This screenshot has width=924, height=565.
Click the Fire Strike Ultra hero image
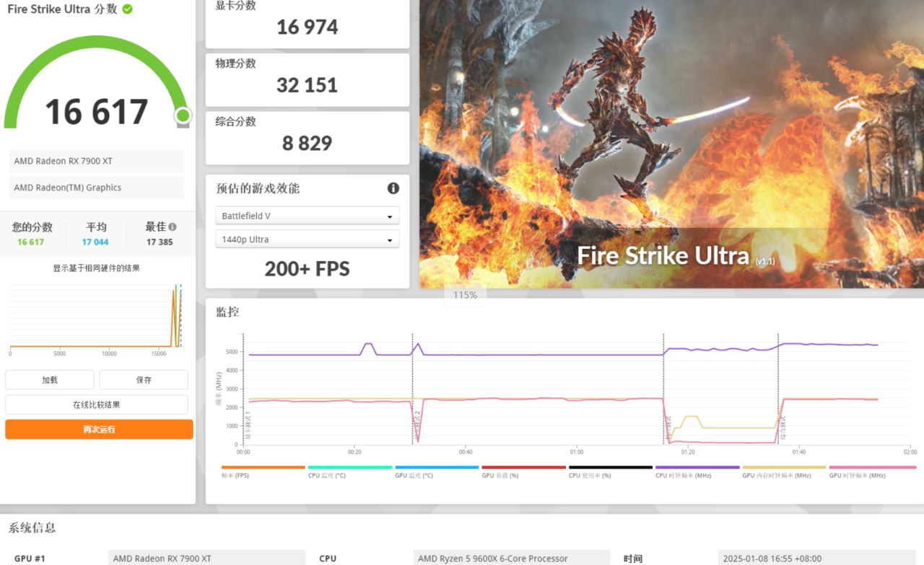[671, 144]
